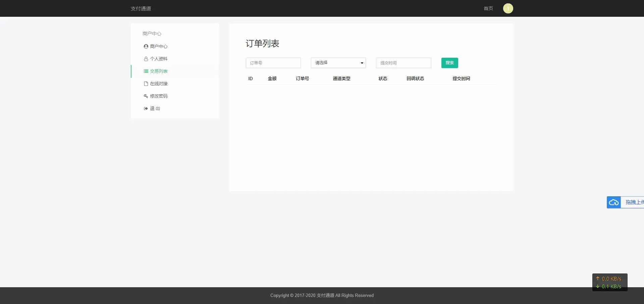This screenshot has height=304, width=644.
Task: Click the network speed indicator overlay
Action: tap(609, 282)
